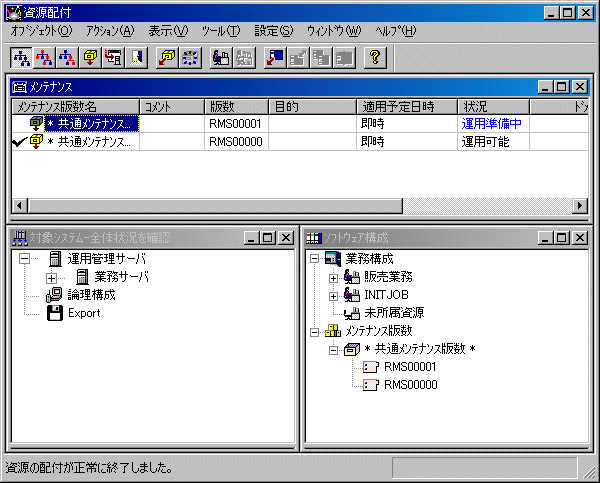Click the icon on the RMS00001 row
Image resolution: width=600 pixels, height=483 pixels.
(36, 124)
